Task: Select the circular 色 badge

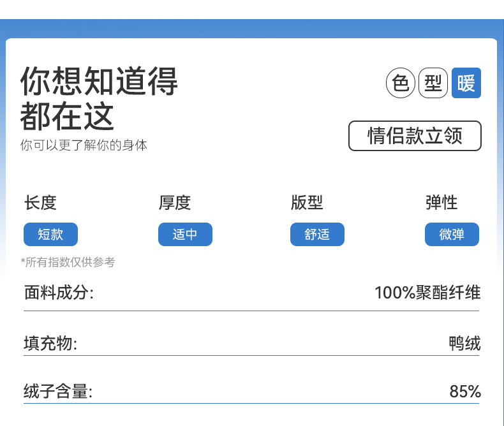Action: pos(401,83)
